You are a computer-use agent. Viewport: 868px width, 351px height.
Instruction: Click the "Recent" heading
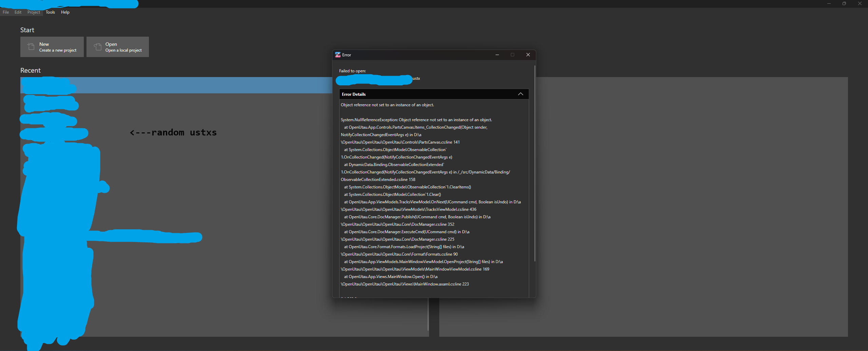pos(31,70)
